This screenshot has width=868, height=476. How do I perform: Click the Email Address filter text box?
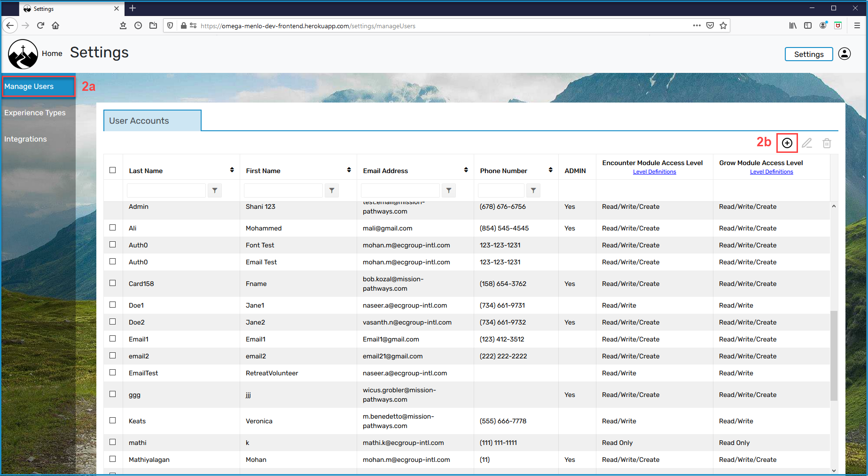[x=400, y=190]
